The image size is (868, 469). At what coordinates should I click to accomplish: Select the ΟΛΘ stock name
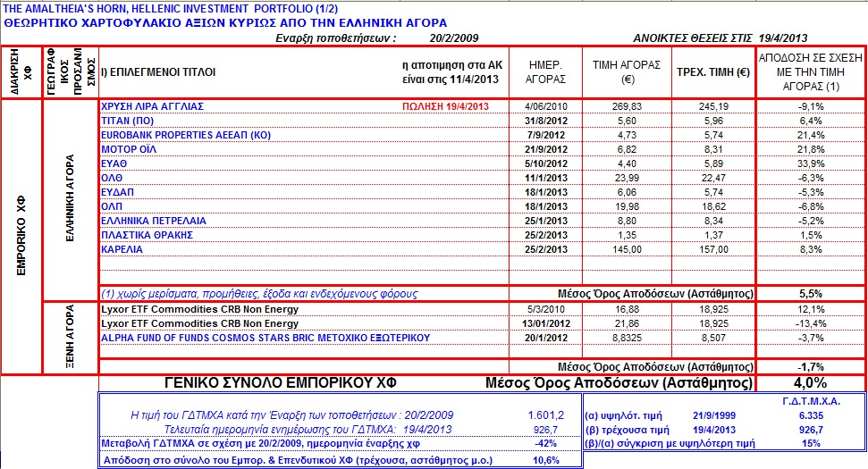(112, 178)
